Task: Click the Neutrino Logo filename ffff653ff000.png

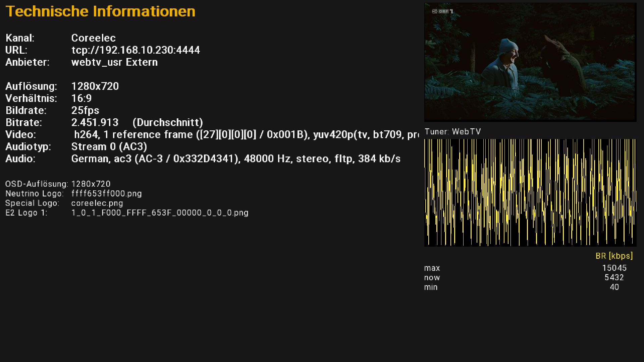Action: (x=106, y=194)
